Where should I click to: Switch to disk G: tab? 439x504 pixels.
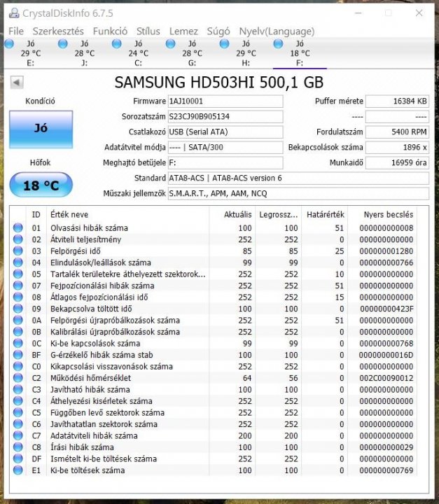(192, 53)
